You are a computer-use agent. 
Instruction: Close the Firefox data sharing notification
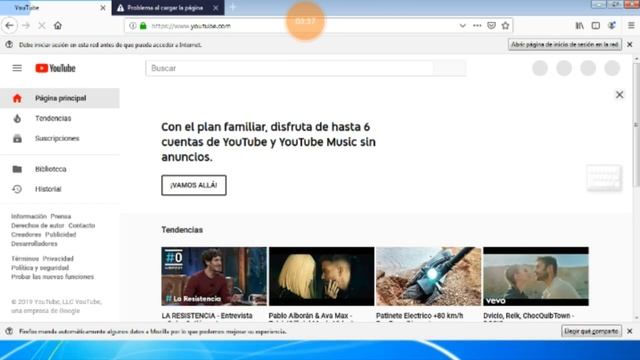tap(630, 331)
